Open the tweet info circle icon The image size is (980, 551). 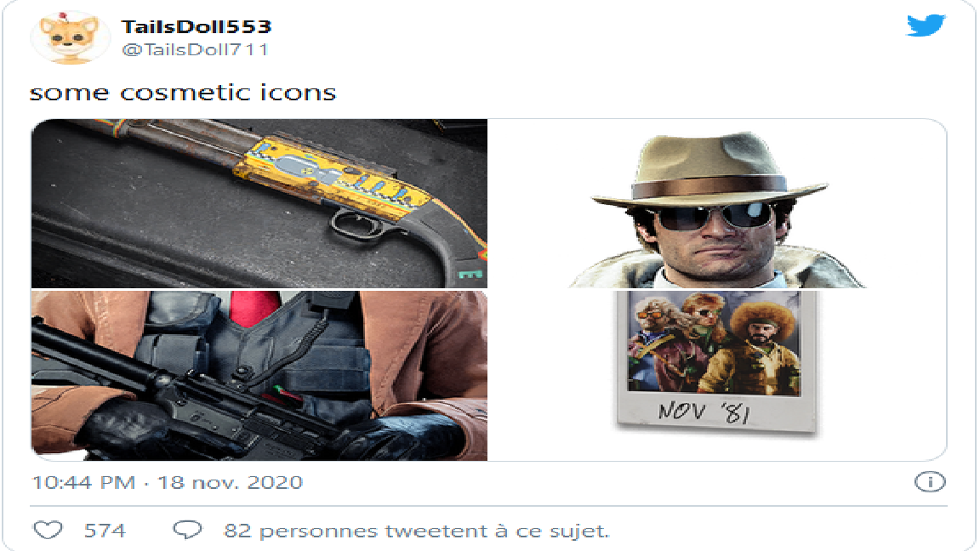(929, 481)
